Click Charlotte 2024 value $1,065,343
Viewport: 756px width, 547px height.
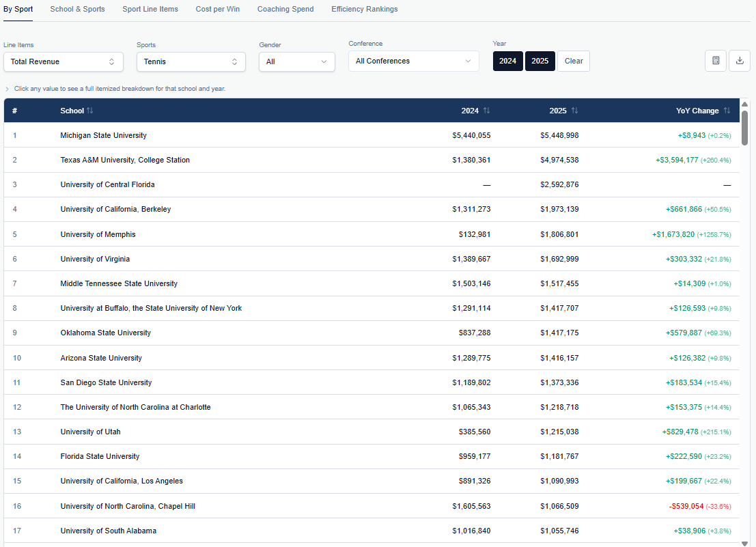[471, 407]
